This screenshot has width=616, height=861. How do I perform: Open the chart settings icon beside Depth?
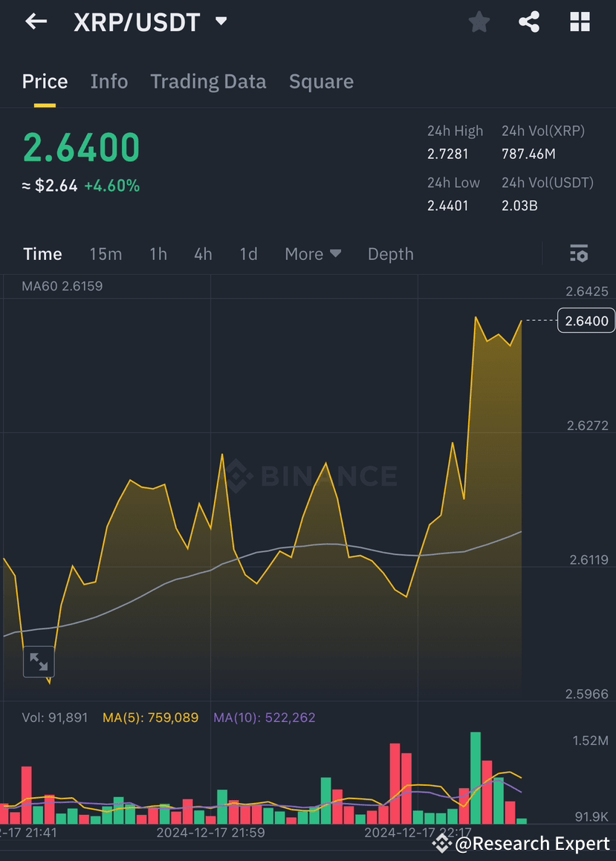click(x=579, y=253)
